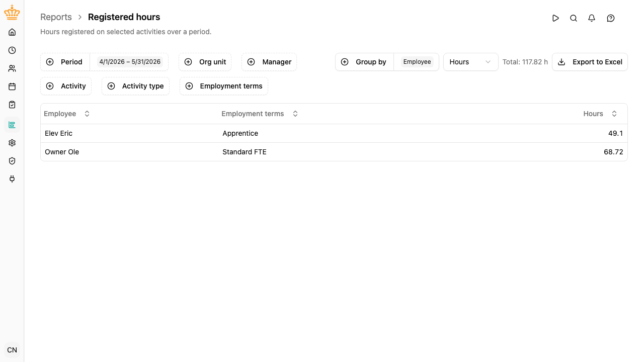Open the plug integrations icon

12,179
